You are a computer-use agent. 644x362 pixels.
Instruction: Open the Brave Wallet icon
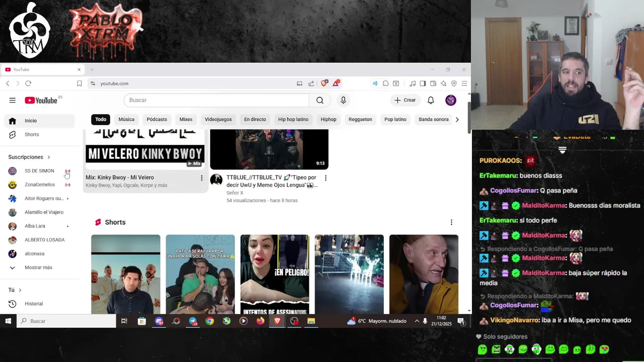[433, 83]
